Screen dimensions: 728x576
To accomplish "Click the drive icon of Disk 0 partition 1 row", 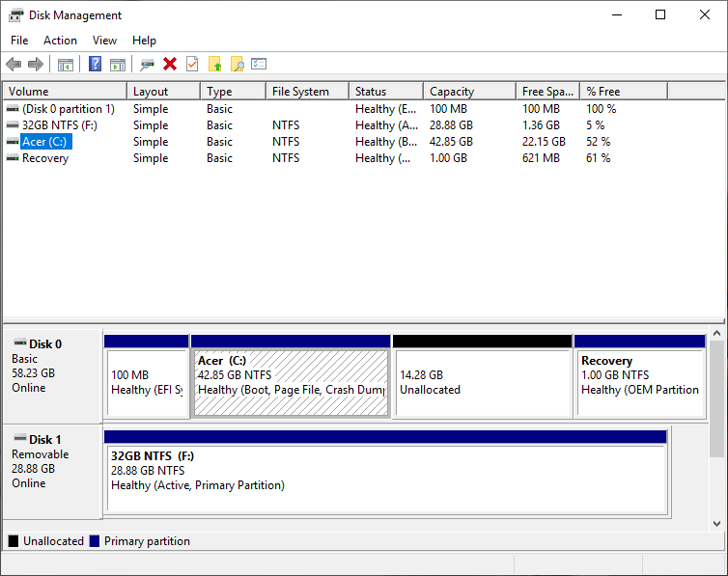I will coord(13,109).
